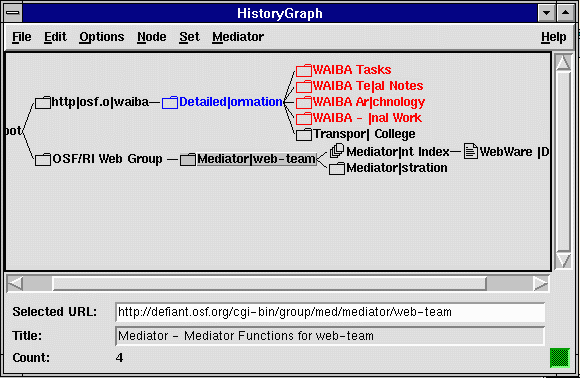The width and height of the screenshot is (580, 378).
Task: Click the horizontal scrollbar left arrow
Action: point(15,284)
